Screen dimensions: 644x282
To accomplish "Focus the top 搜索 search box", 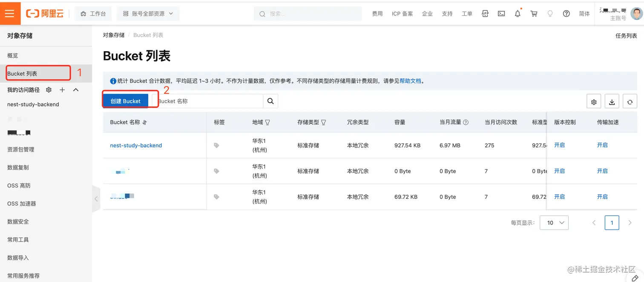I will 308,14.
